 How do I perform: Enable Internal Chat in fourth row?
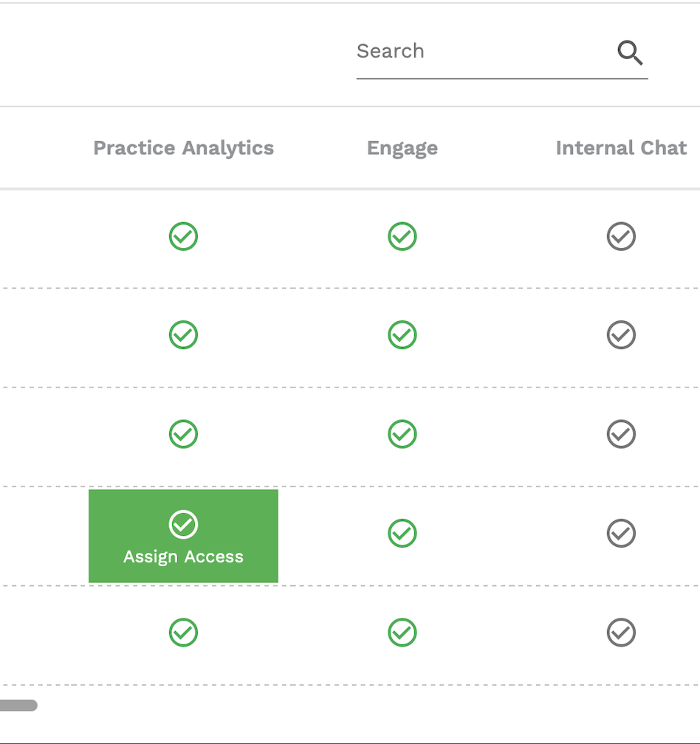(621, 534)
